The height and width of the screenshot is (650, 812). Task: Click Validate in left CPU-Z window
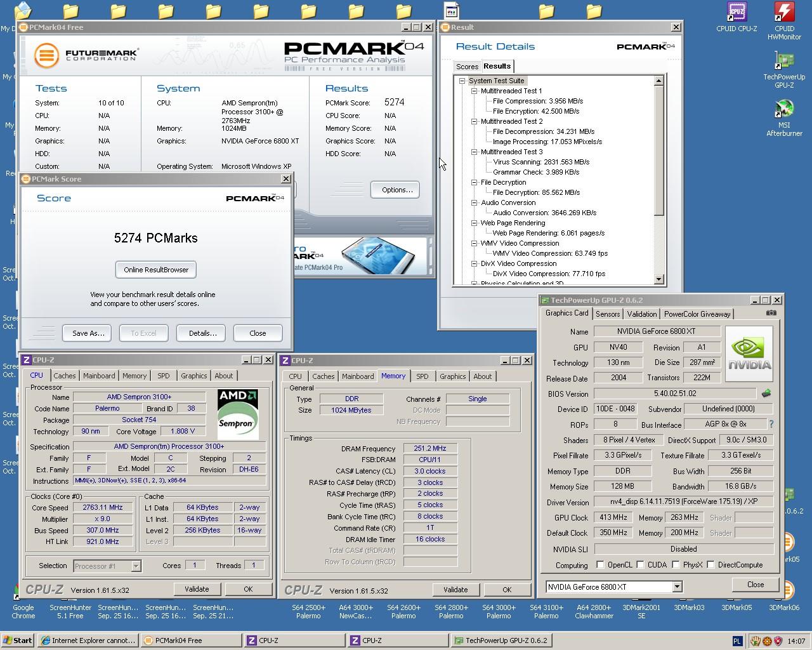[x=197, y=589]
